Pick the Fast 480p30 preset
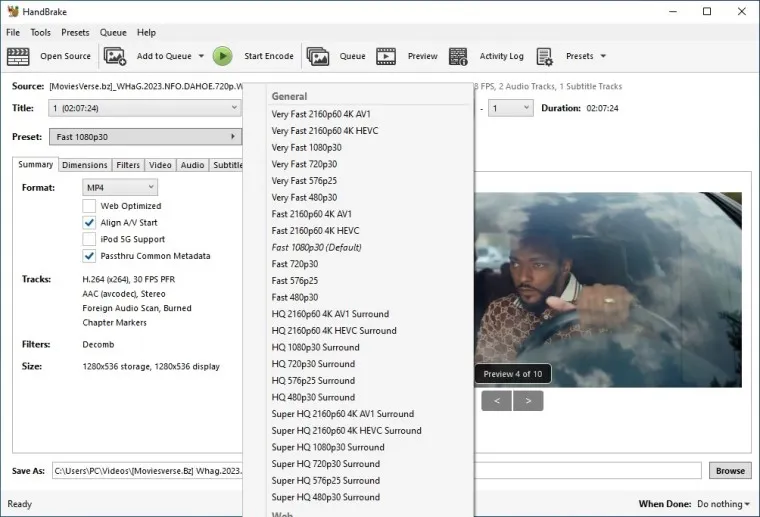 pos(295,298)
